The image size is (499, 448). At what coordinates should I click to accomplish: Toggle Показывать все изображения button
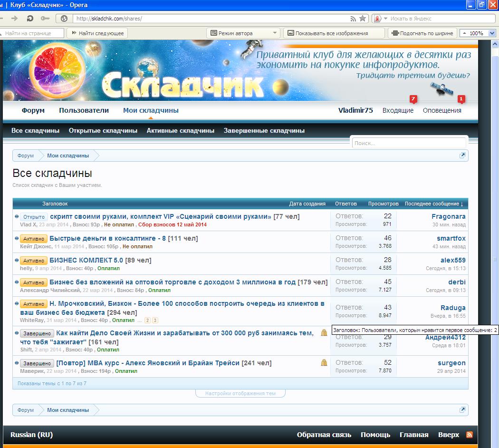point(334,33)
